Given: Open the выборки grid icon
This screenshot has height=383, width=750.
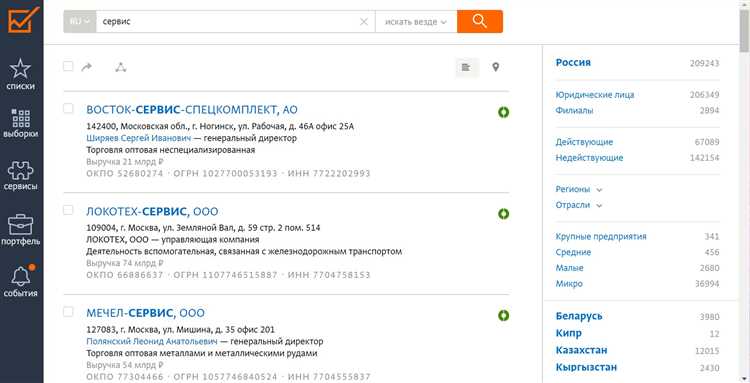Looking at the screenshot, I should click(x=21, y=119).
